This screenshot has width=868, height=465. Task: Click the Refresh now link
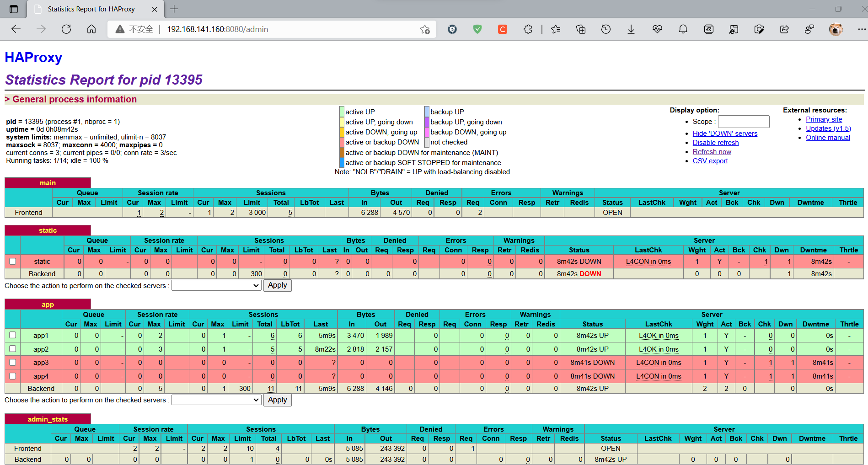click(x=712, y=152)
